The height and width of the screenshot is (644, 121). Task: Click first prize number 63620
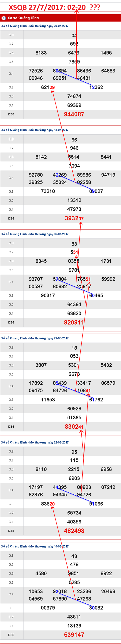coord(74,313)
